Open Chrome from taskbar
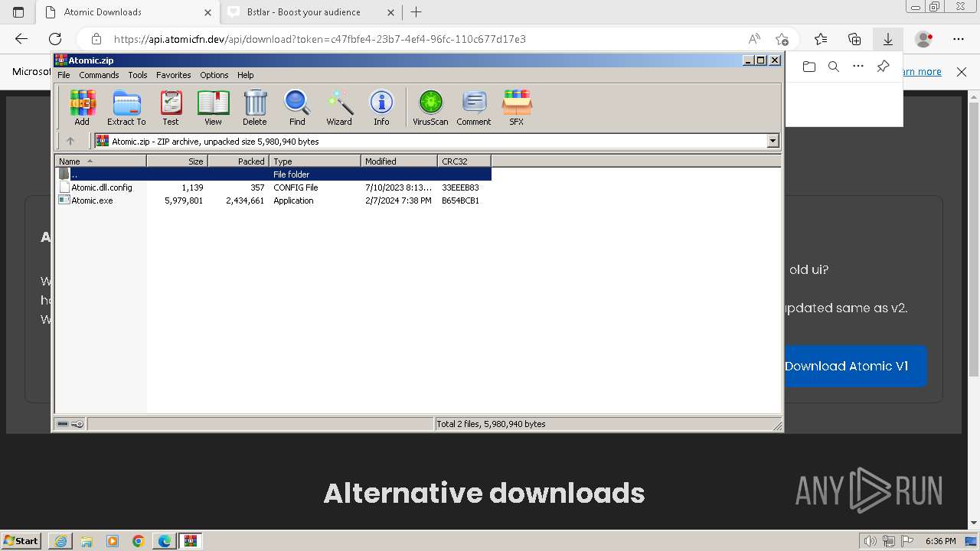This screenshot has width=980, height=551. coord(139,541)
